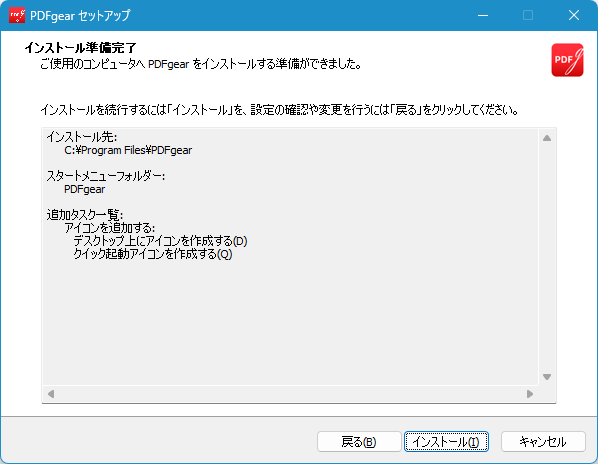Click the インストール先: label
The image size is (598, 464).
82,137
